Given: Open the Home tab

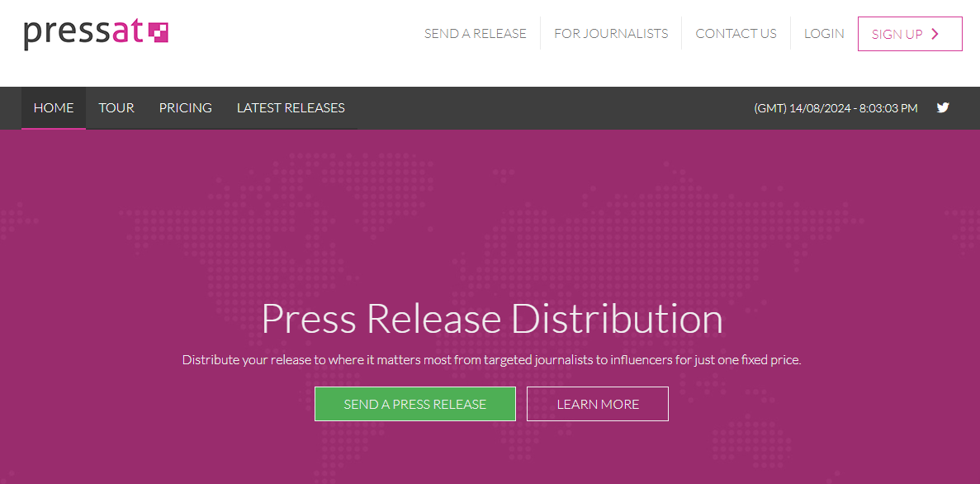Looking at the screenshot, I should coord(54,108).
